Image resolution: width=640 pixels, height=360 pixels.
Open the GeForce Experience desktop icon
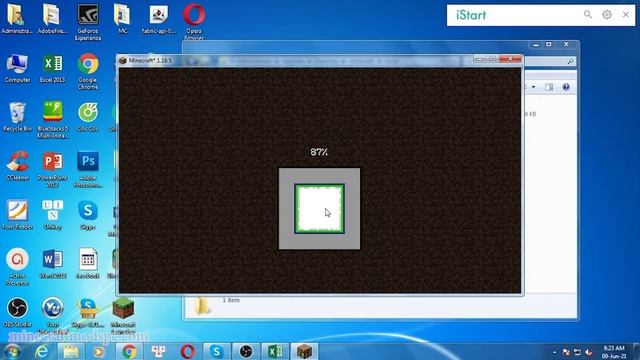(x=88, y=22)
